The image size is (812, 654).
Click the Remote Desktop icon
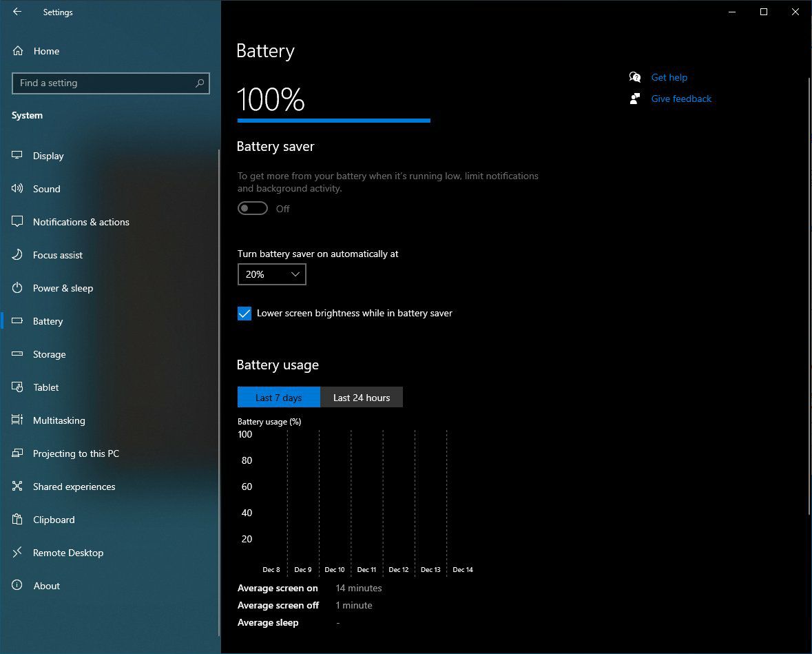pyautogui.click(x=17, y=552)
